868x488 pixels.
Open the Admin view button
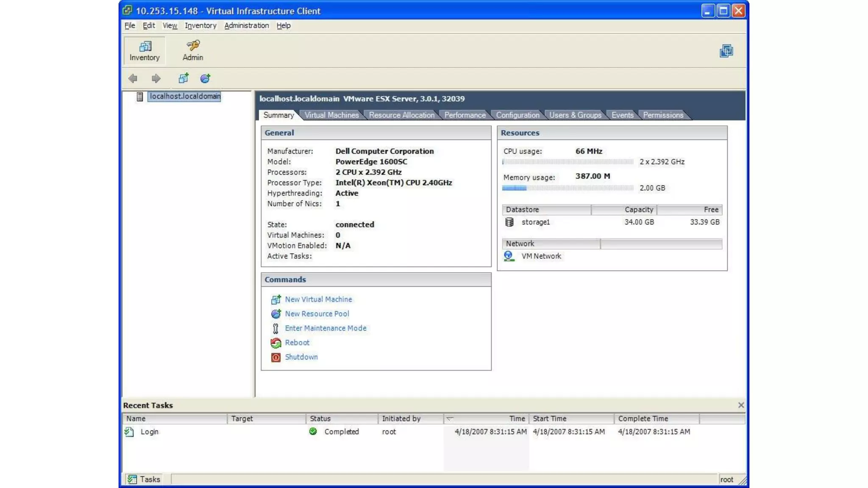coord(193,50)
